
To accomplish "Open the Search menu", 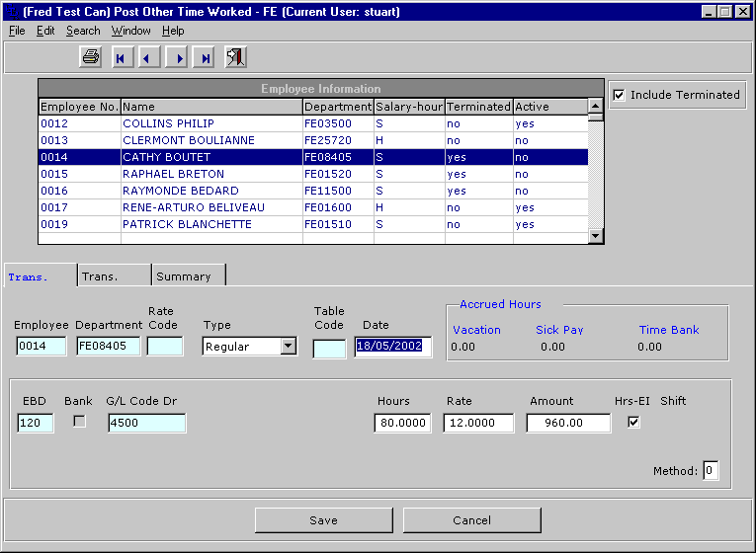I will click(x=83, y=31).
